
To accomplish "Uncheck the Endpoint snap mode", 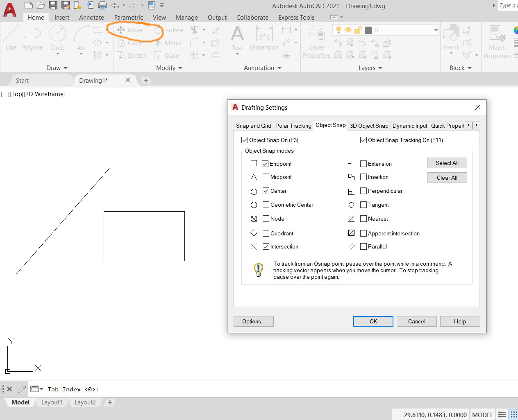I will [265, 164].
